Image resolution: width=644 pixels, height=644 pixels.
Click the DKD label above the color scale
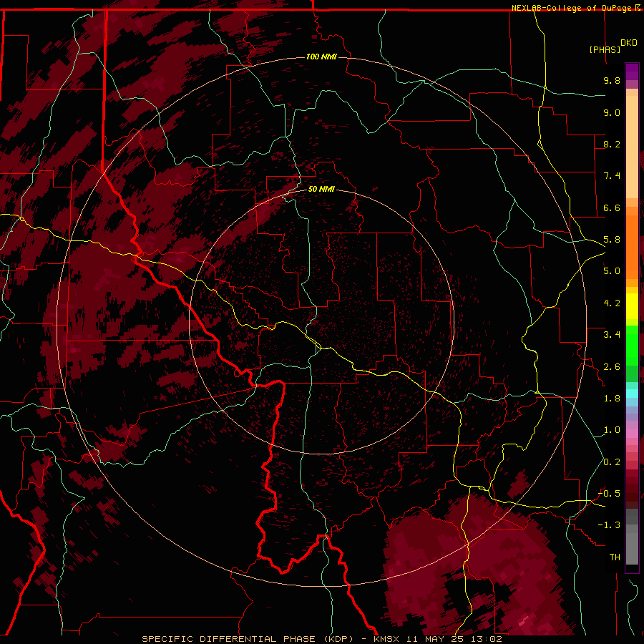[629, 43]
